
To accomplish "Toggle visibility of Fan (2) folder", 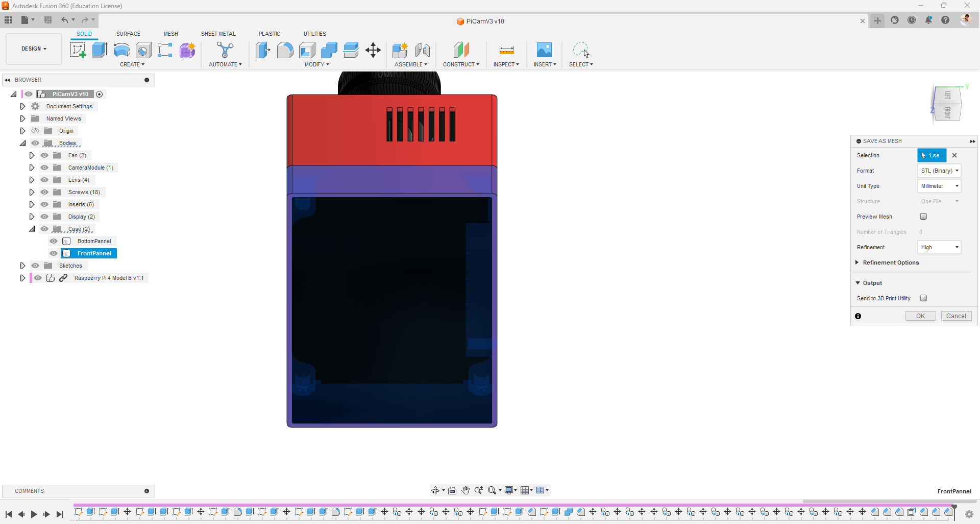I will coord(44,155).
